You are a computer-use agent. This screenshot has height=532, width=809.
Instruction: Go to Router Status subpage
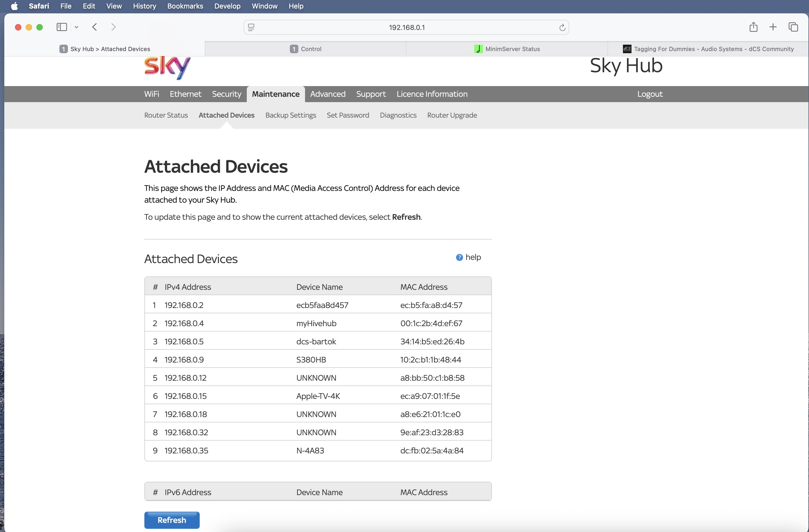(x=166, y=115)
